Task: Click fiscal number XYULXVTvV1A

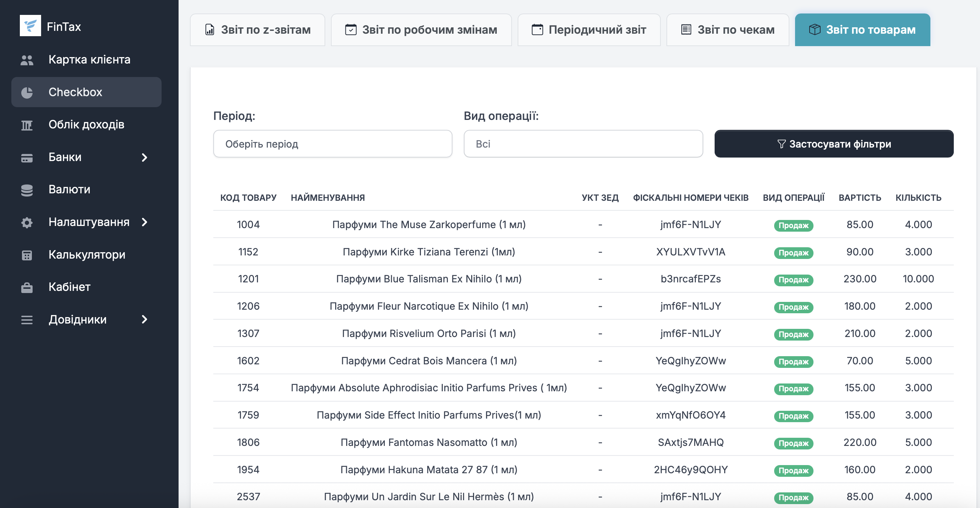Action: point(690,252)
